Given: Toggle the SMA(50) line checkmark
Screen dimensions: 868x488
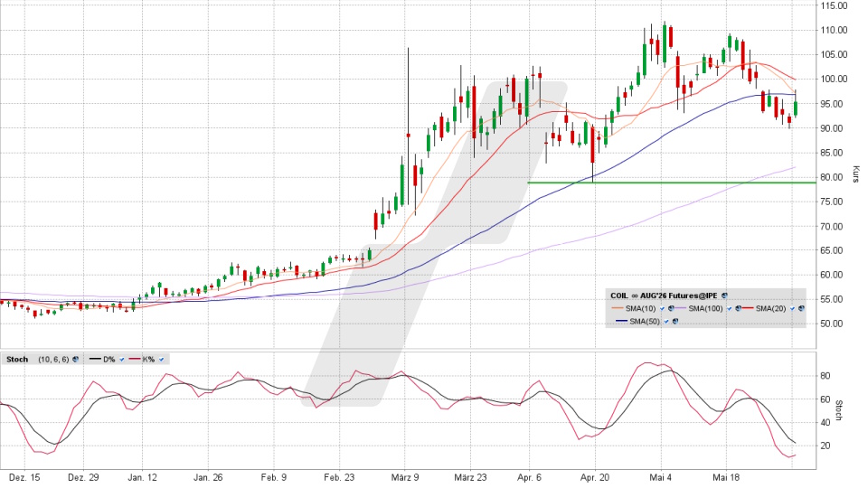Looking at the screenshot, I should click(666, 322).
